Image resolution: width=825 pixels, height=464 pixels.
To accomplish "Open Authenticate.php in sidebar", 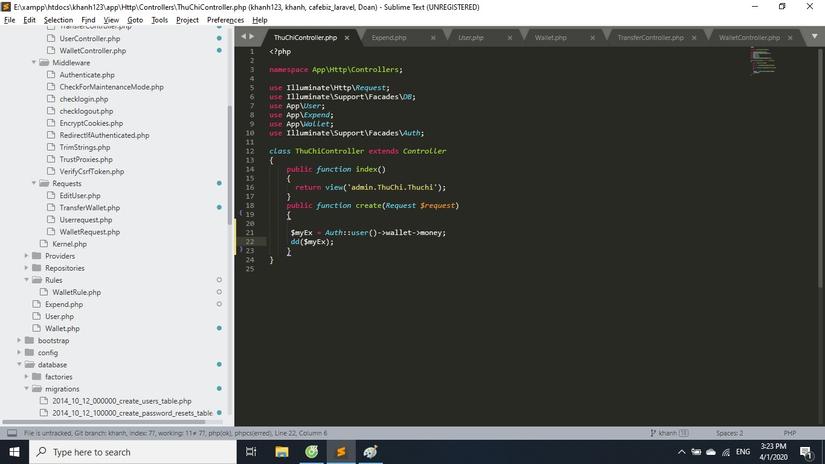I will (87, 75).
